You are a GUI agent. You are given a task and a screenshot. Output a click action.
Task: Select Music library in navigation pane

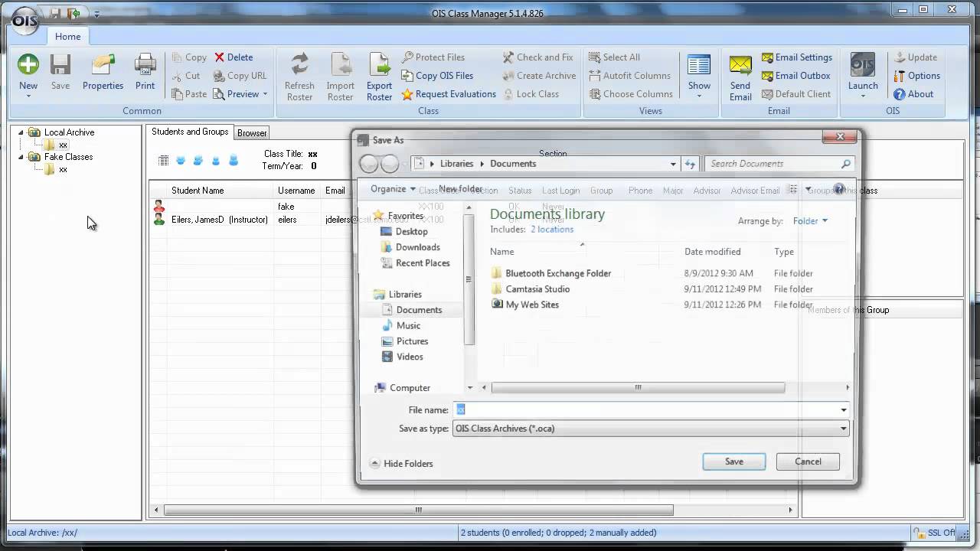[401, 326]
